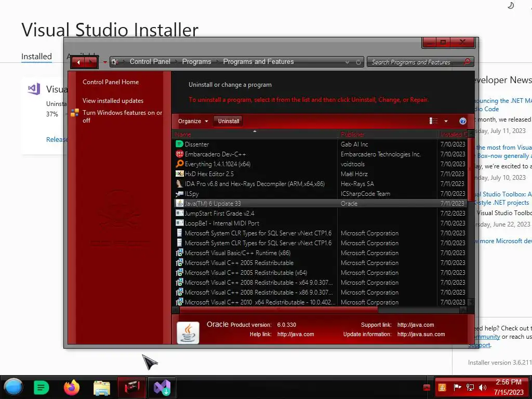Click the refresh icon in address bar
This screenshot has width=532, height=399.
point(358,62)
